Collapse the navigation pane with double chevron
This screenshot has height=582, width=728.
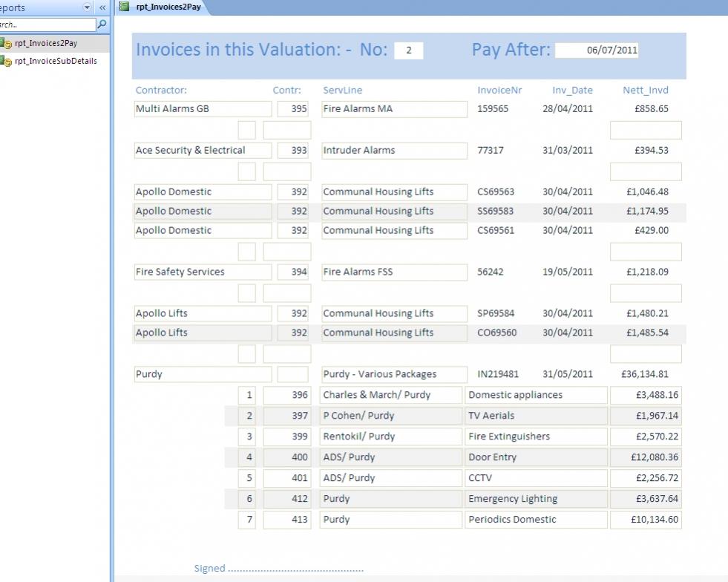click(102, 7)
